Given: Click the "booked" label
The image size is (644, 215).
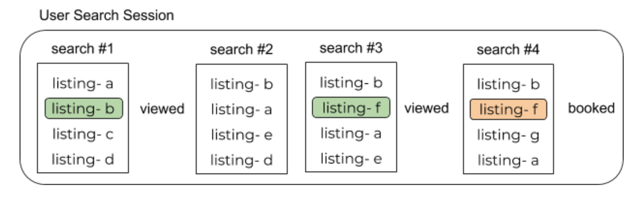Looking at the screenshot, I should coord(591,108).
